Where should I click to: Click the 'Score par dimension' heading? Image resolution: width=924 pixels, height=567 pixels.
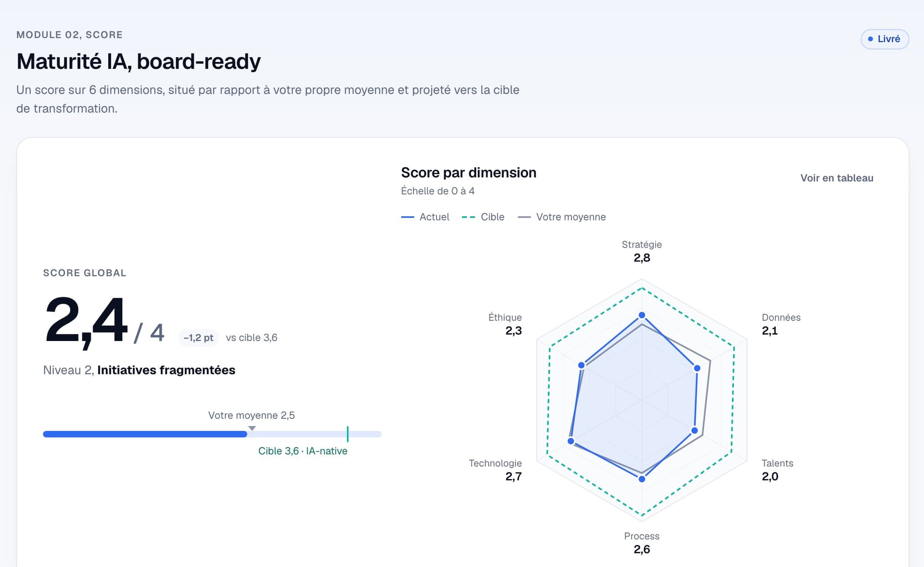468,173
